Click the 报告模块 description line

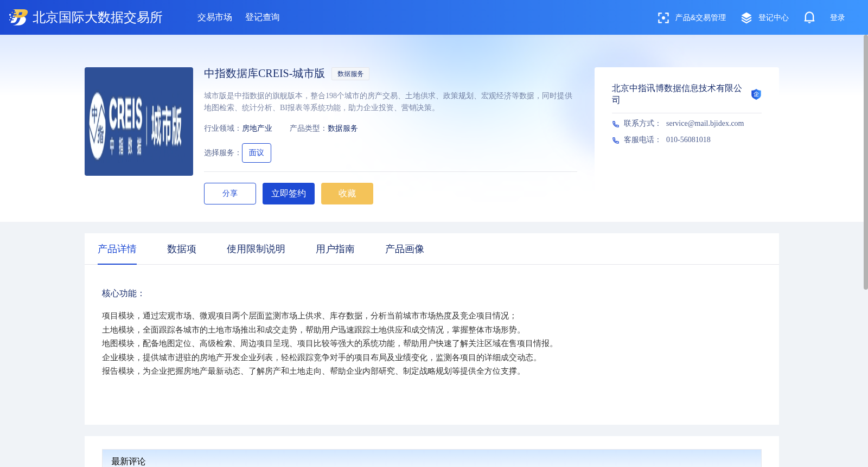pyautogui.click(x=314, y=371)
